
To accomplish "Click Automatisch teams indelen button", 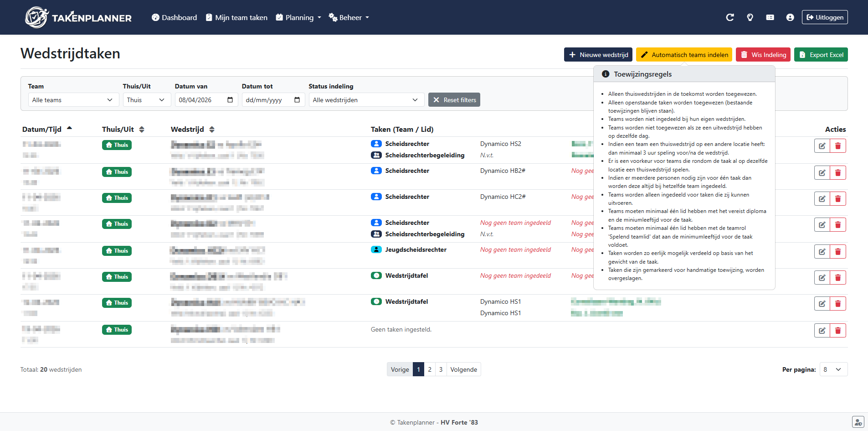I will 684,55.
